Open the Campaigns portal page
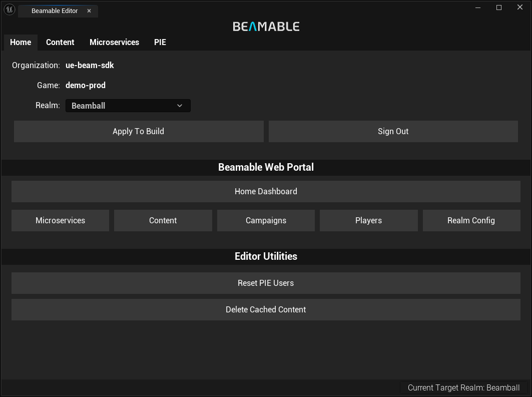The width and height of the screenshot is (532, 397). [x=266, y=221]
